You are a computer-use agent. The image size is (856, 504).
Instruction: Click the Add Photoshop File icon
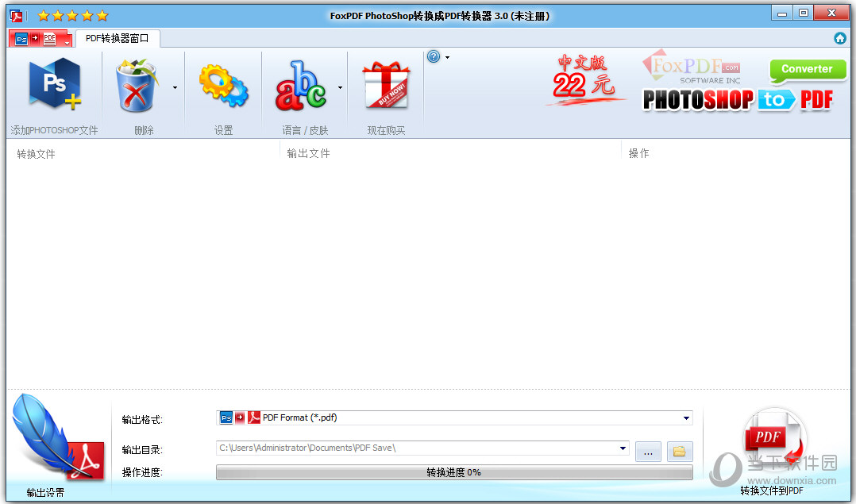[x=55, y=85]
